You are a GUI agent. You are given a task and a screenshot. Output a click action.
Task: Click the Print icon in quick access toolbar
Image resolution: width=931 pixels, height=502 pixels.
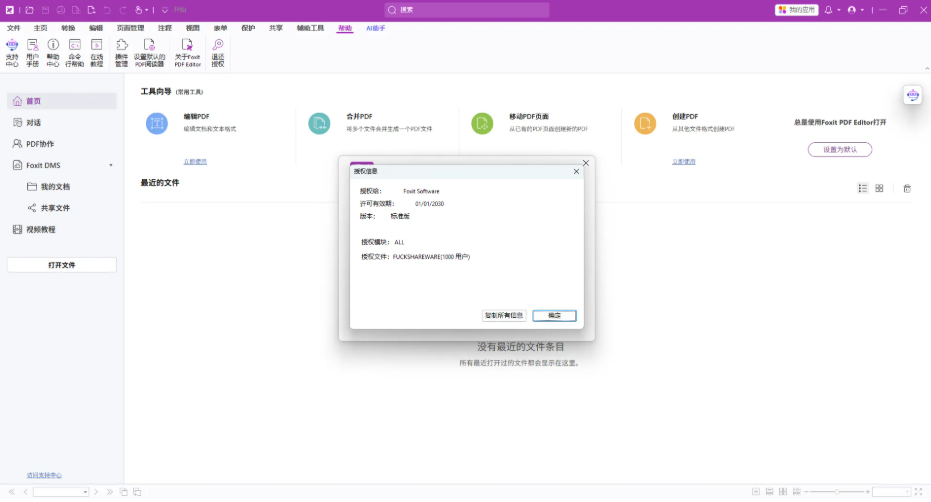coord(61,10)
